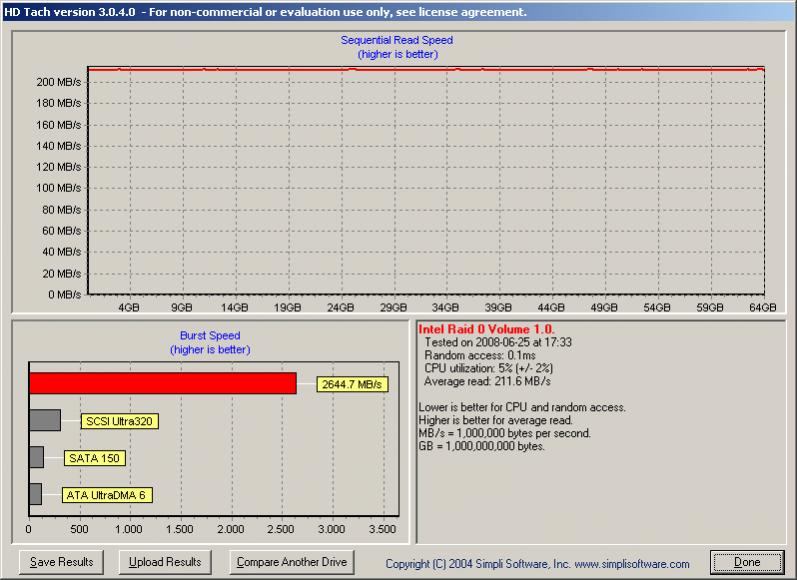
Task: Click the MB/s = 1,000,000 bytes note
Action: pos(504,434)
